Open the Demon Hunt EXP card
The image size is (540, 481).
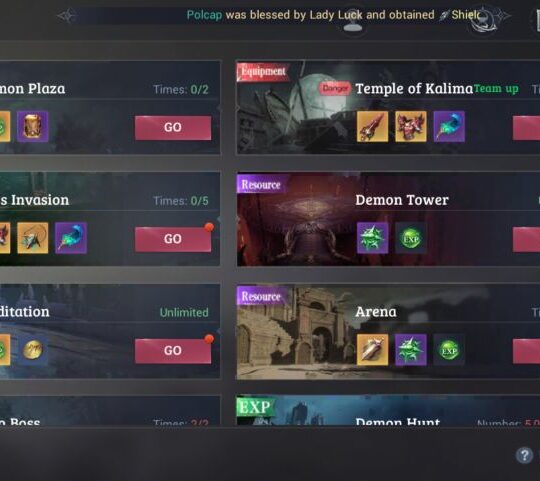point(388,410)
